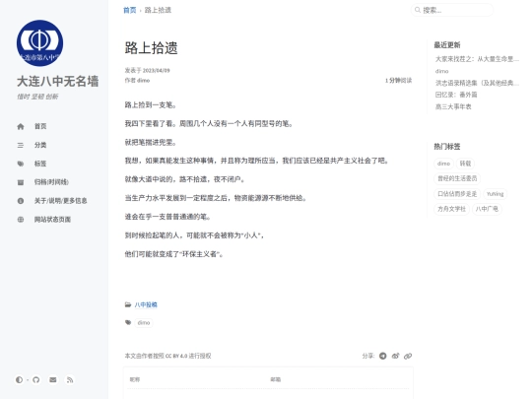Click author name dimo under title

[143, 81]
